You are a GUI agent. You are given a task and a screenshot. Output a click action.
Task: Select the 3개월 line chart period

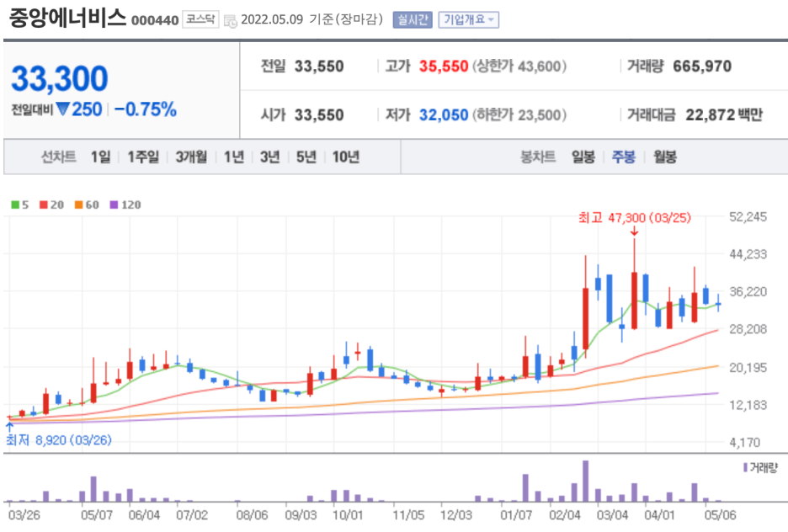pos(191,157)
